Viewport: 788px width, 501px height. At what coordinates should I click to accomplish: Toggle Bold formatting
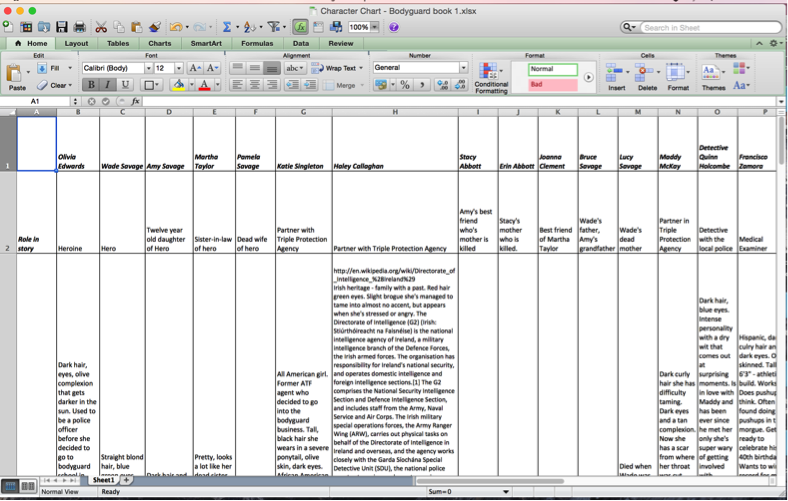91,85
